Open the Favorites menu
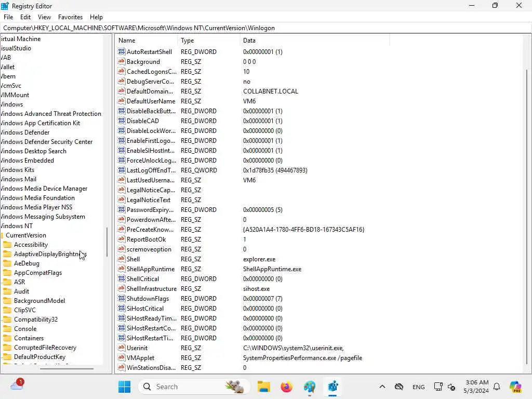 click(70, 17)
